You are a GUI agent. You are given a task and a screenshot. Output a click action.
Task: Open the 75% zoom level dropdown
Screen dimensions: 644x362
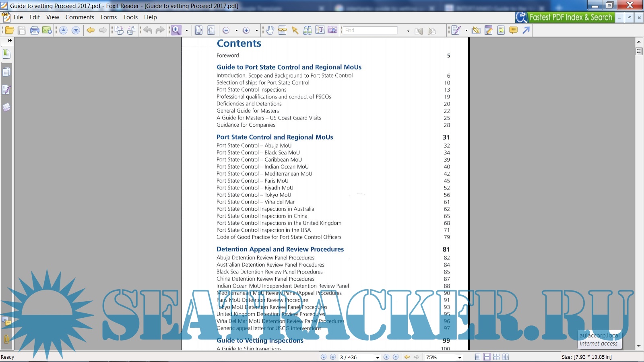[x=460, y=357]
